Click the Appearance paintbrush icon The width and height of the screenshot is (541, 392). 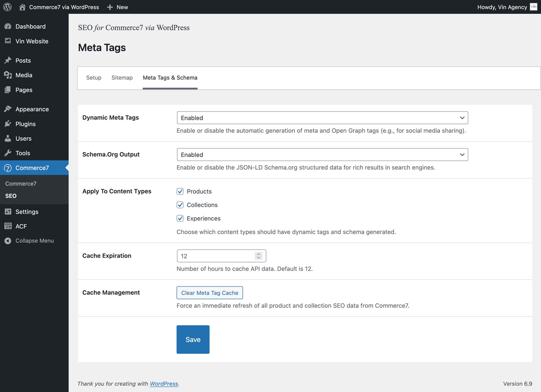coord(8,109)
